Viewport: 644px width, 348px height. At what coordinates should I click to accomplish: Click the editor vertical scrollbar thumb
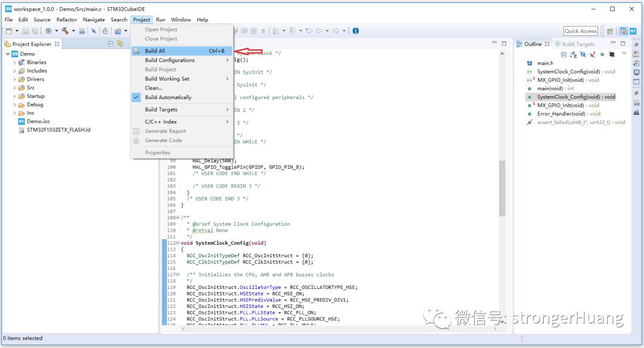pyautogui.click(x=502, y=188)
